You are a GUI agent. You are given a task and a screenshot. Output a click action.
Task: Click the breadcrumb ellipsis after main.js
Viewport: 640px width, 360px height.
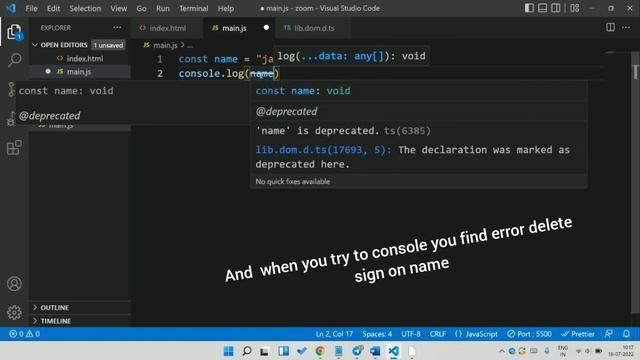190,45
